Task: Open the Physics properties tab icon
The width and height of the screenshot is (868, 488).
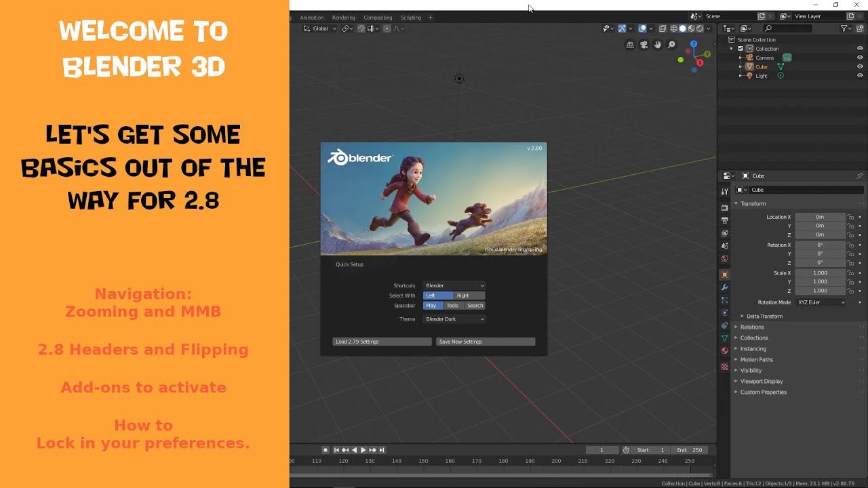Action: tap(724, 312)
